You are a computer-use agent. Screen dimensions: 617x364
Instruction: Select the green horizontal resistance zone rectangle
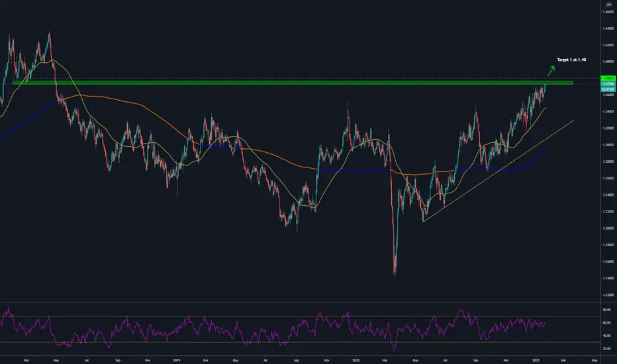pos(293,83)
